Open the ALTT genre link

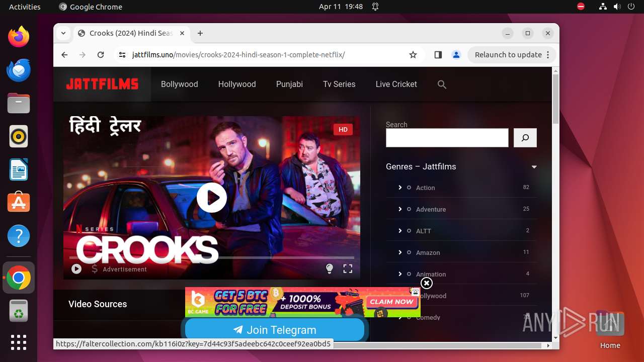click(x=424, y=231)
